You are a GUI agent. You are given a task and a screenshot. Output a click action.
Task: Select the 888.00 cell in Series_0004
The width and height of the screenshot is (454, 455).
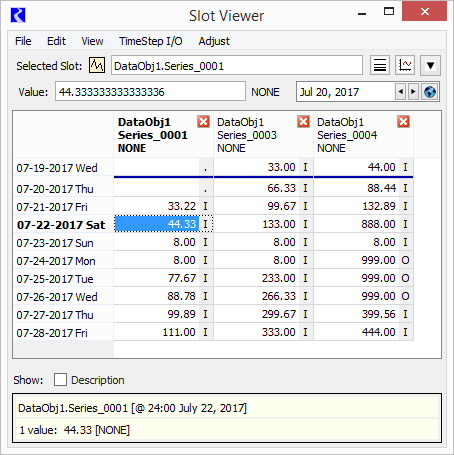[x=356, y=224]
